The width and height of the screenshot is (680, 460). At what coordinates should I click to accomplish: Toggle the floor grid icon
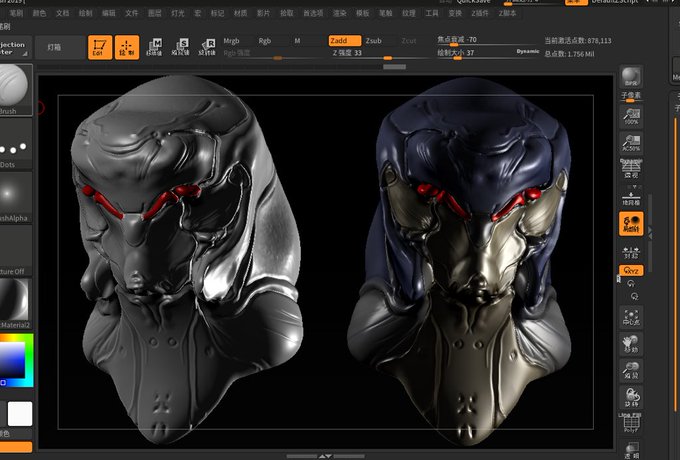(631, 198)
